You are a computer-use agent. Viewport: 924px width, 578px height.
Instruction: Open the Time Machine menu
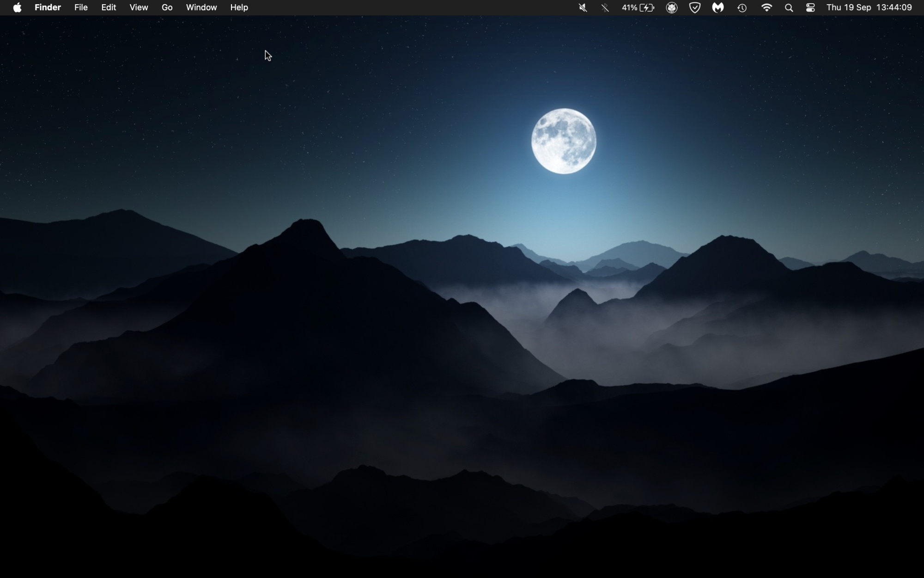click(x=742, y=7)
